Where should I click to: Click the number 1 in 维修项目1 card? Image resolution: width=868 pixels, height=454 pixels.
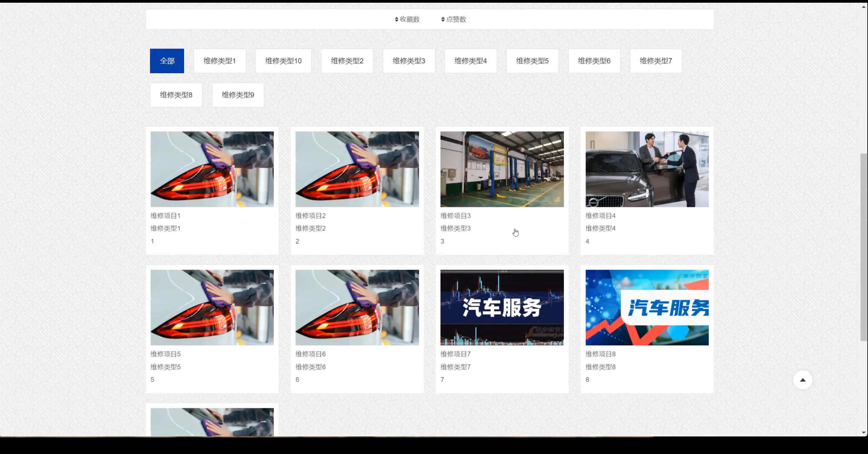point(152,241)
